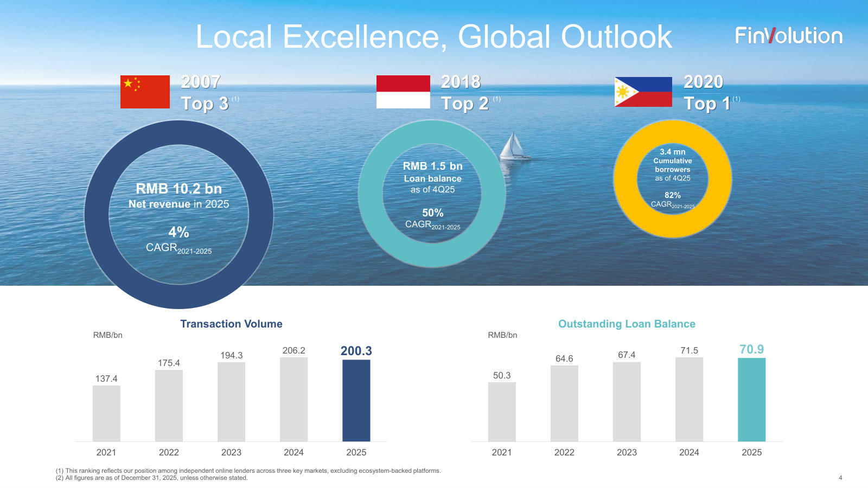Click the Indonesia flag icon

403,92
